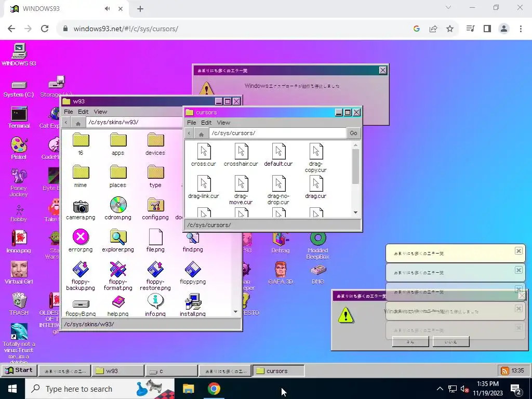Image resolution: width=532 pixels, height=399 pixels.
Task: Select info.png in w93 window
Action: (x=155, y=304)
